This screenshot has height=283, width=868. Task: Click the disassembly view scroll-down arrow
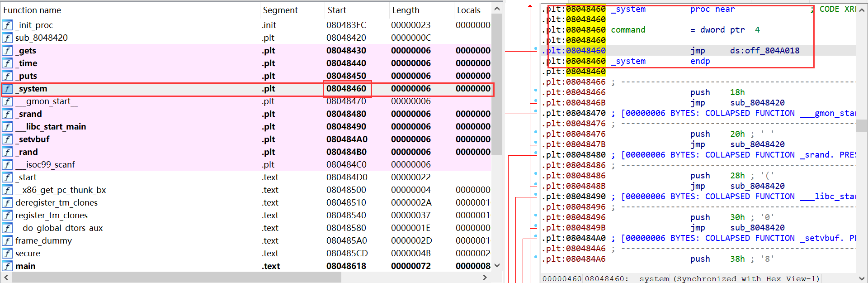pyautogui.click(x=862, y=278)
